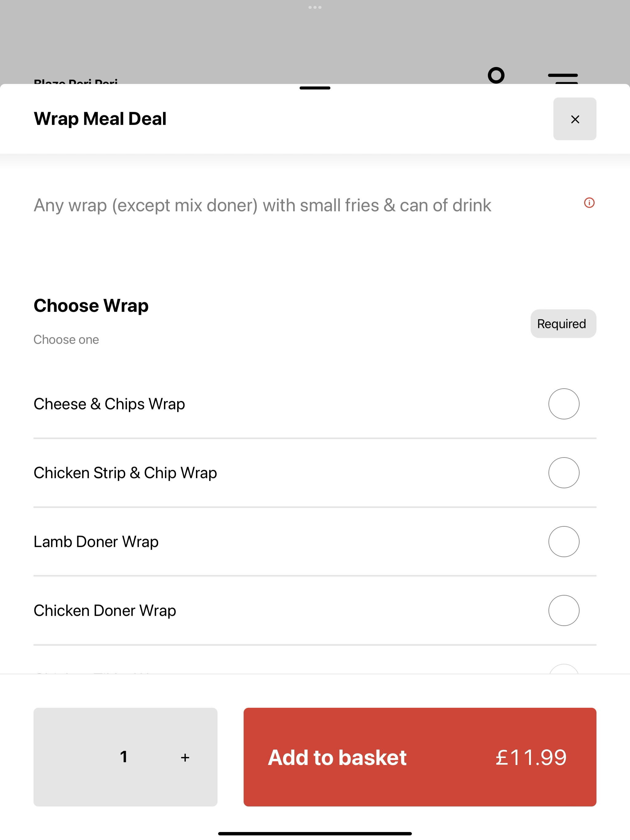Select Chicken Strip & Chip Wrap option
This screenshot has height=840, width=630.
315,473
